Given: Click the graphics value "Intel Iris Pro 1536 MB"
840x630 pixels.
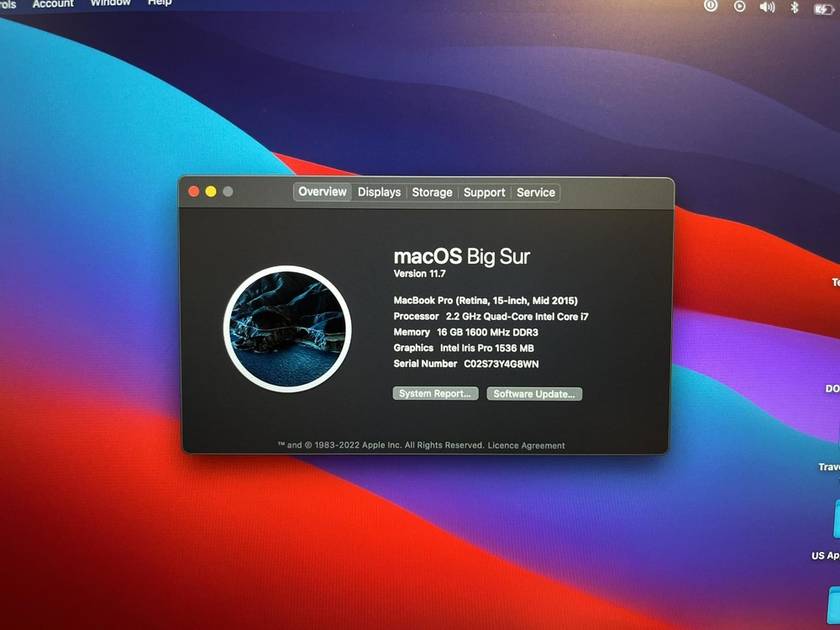Looking at the screenshot, I should 487,349.
